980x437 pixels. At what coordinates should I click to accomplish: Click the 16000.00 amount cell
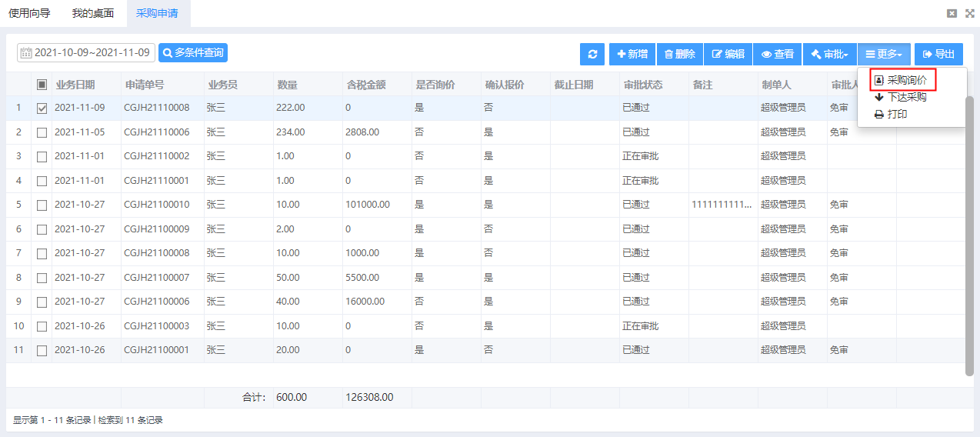coord(377,302)
